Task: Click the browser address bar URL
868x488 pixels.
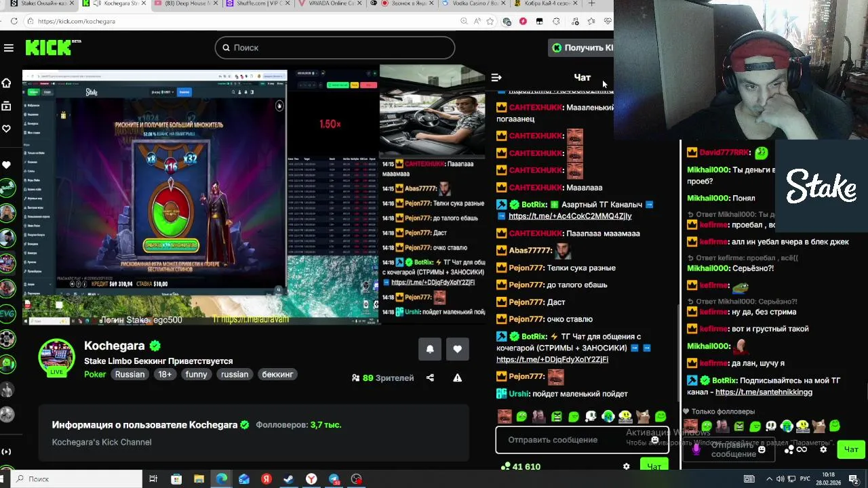Action: click(x=77, y=21)
